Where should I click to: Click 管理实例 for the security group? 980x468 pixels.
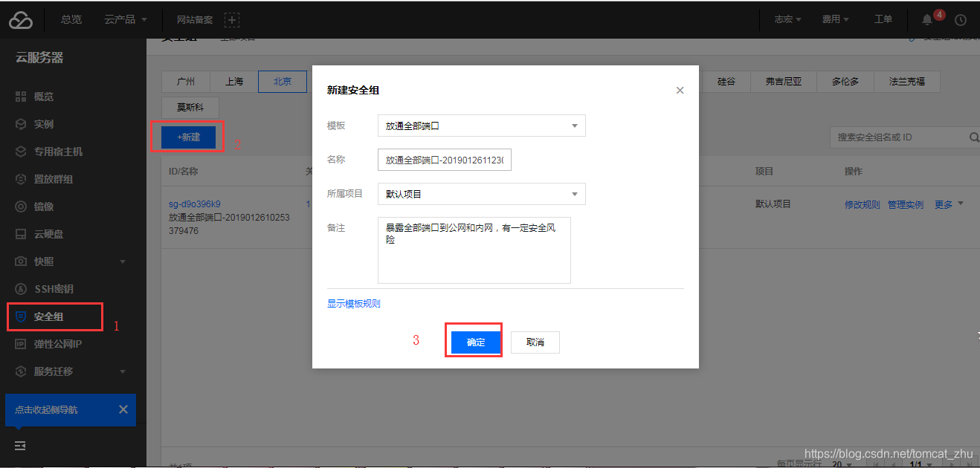coord(906,204)
